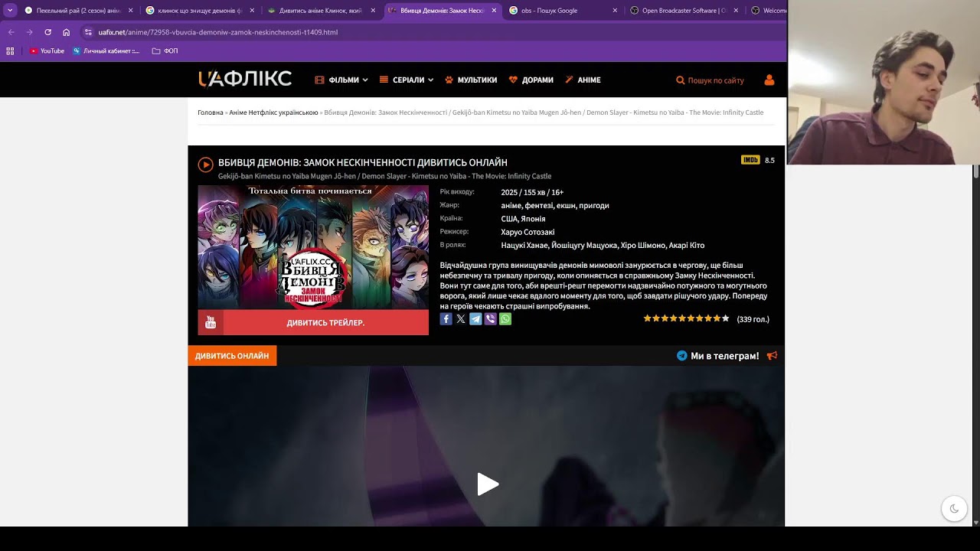Click actor 'Нацукі Ханае' link
Viewport: 980px width, 551px height.
click(x=523, y=246)
